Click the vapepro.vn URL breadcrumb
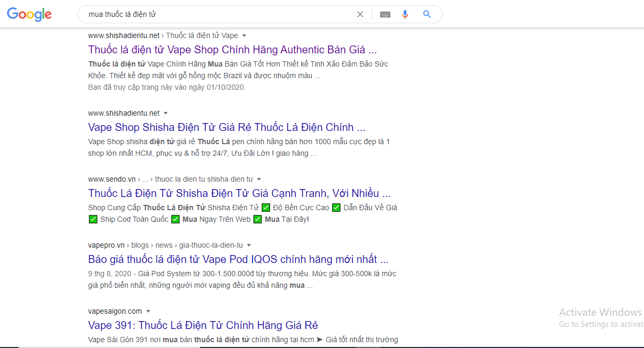644x348 pixels. click(106, 245)
